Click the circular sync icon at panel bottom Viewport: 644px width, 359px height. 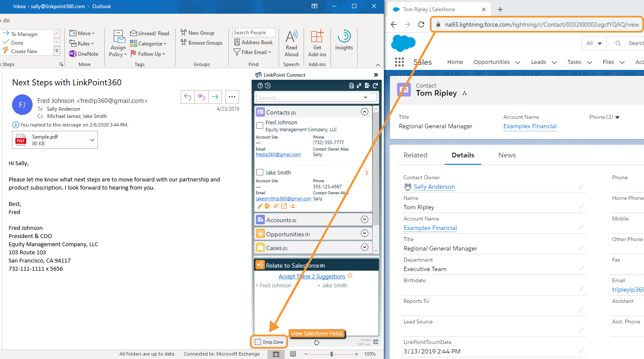point(316,342)
